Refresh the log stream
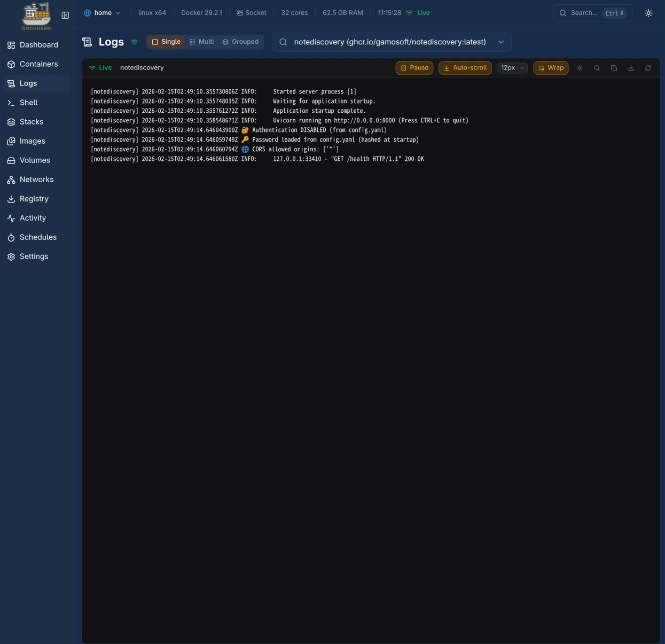 coord(648,68)
